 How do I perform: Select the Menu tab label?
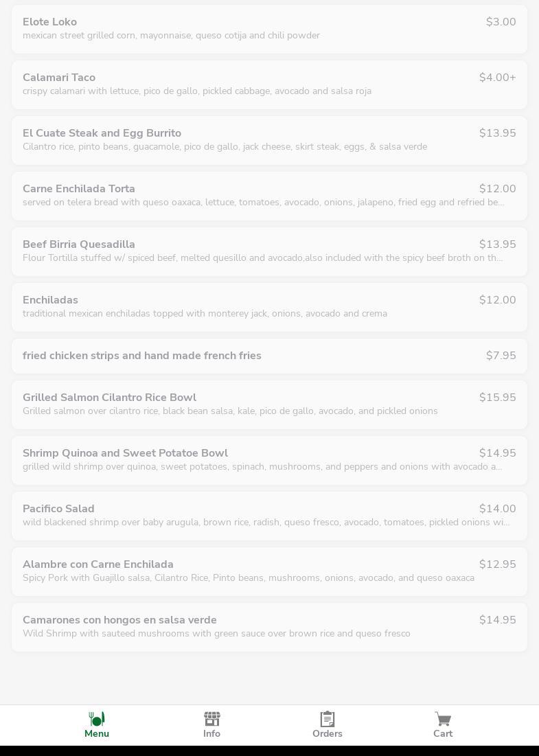97,734
